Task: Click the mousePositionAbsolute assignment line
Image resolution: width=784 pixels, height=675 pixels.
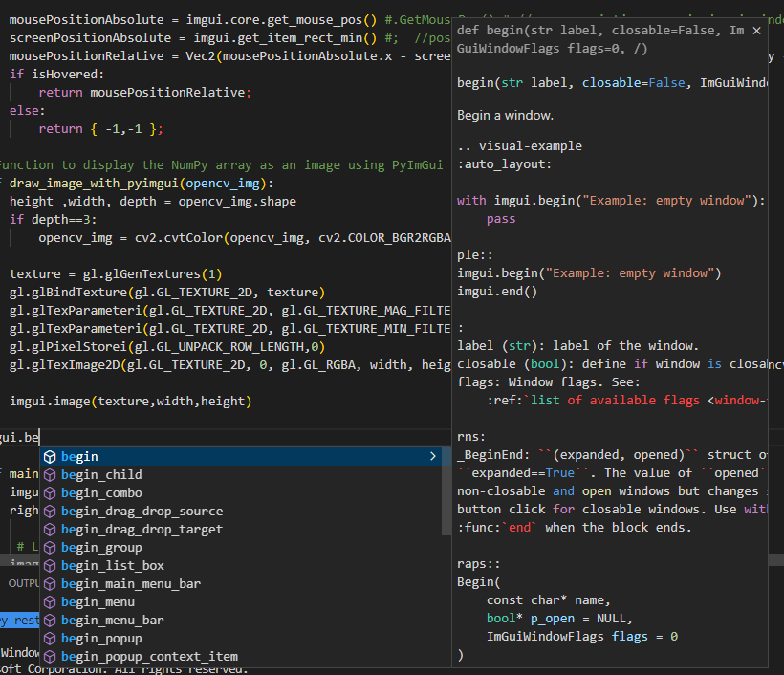Action: [230, 19]
